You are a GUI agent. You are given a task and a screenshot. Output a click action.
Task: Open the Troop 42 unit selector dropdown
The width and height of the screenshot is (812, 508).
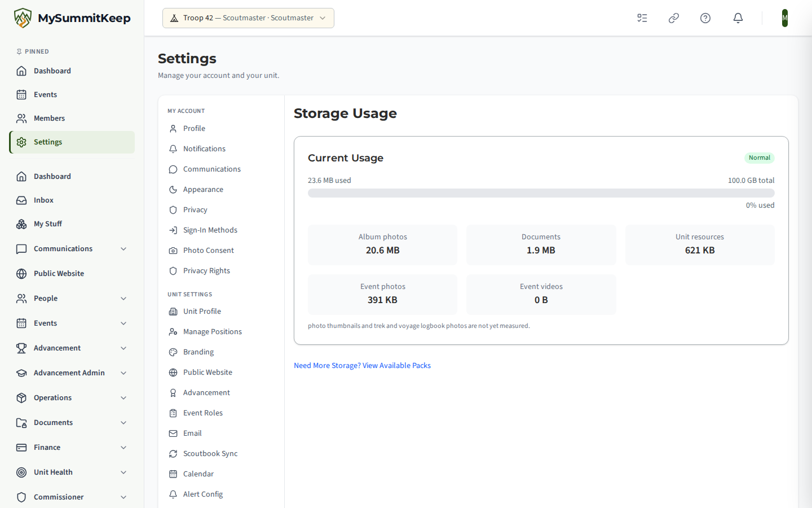(248, 18)
